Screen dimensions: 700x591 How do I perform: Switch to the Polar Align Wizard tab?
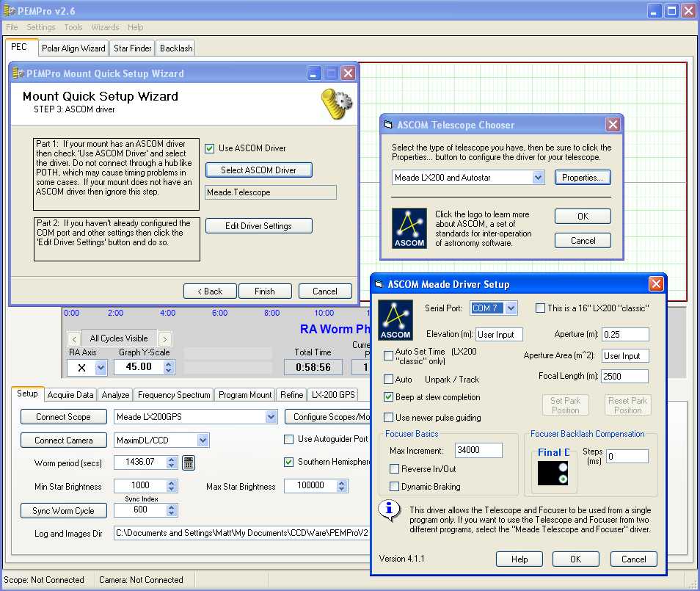coord(73,48)
